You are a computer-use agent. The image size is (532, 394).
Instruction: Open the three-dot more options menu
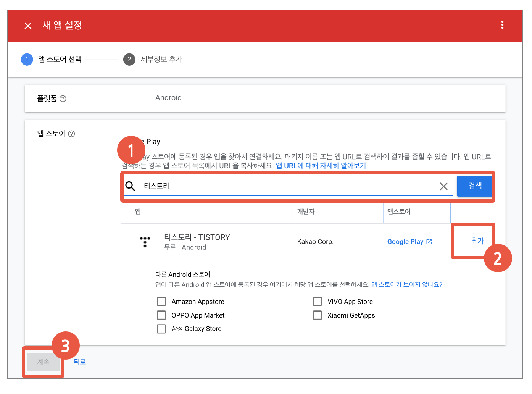(502, 25)
